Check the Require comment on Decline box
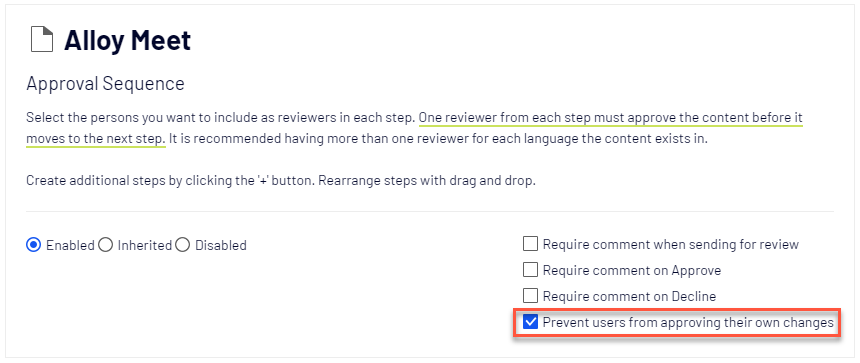 [530, 296]
